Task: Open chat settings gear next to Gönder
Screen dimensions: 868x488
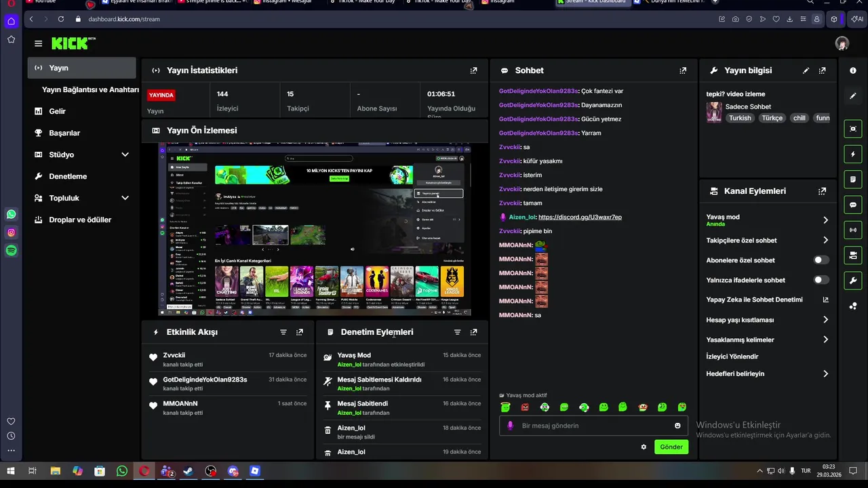Action: click(644, 447)
